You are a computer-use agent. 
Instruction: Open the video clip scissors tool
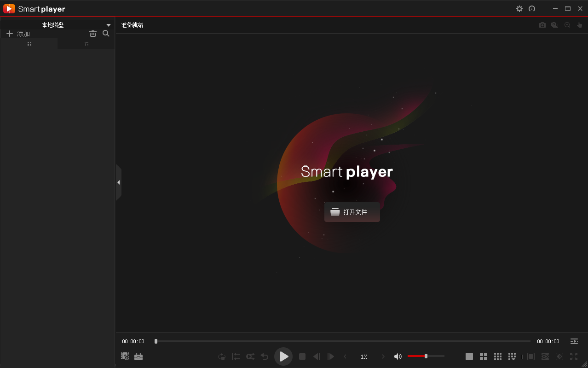click(x=125, y=356)
